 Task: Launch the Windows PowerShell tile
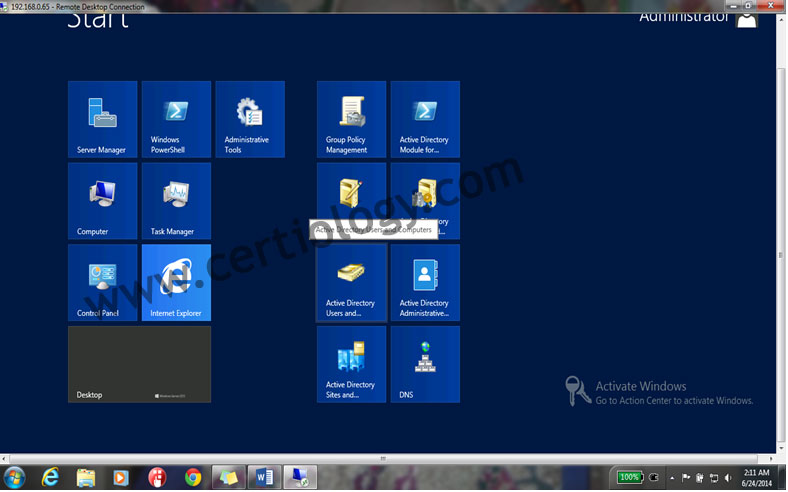[176, 119]
